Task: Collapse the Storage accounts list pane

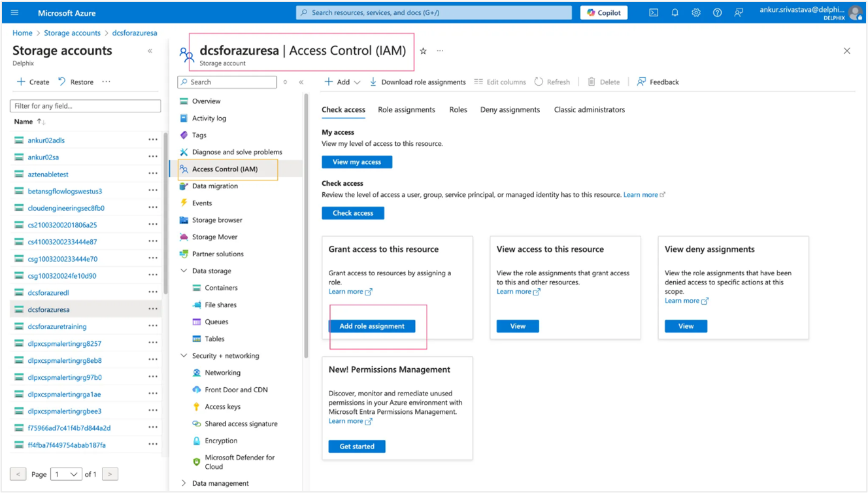Action: pos(150,51)
